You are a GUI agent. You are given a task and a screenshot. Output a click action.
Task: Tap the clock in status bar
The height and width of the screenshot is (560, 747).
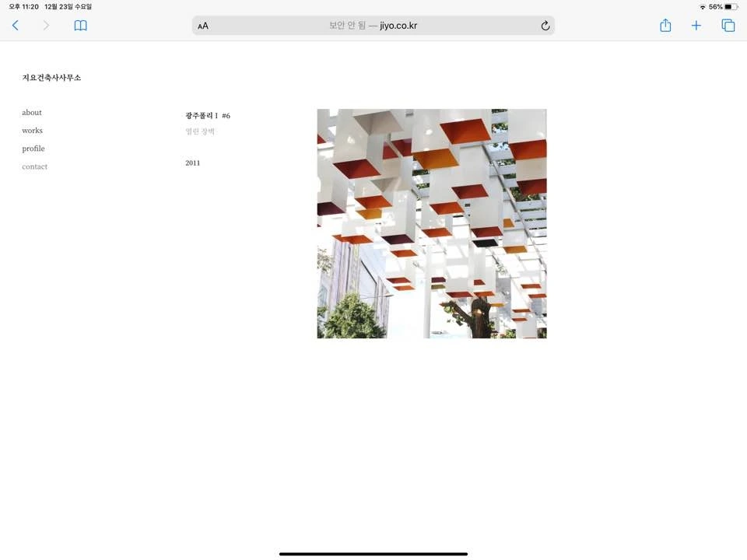(x=23, y=7)
